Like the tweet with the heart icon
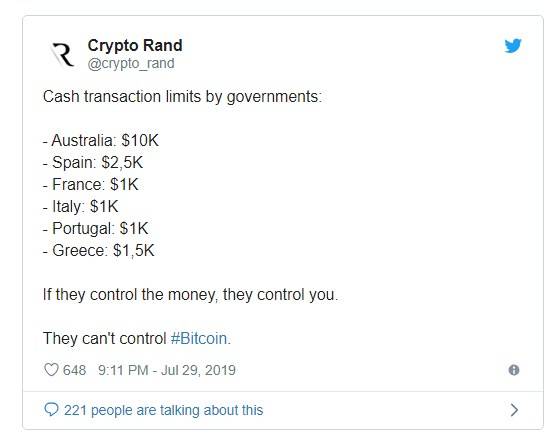 (51, 370)
